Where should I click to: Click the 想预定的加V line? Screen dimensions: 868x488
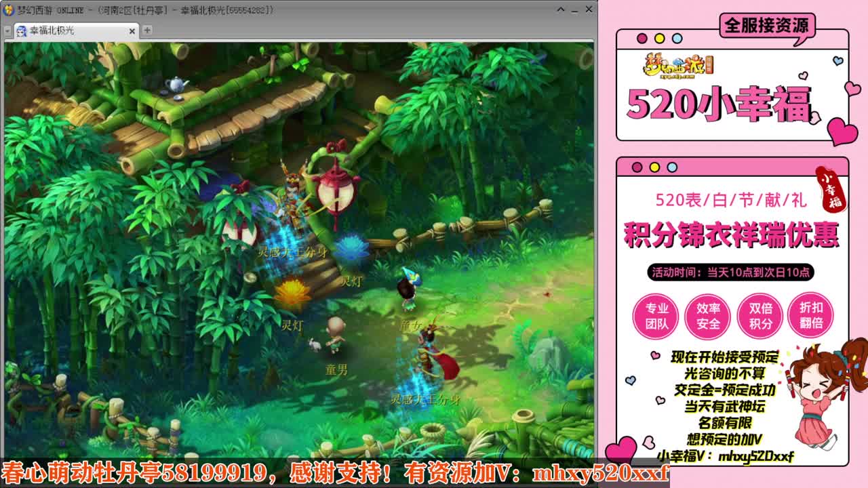(725, 439)
